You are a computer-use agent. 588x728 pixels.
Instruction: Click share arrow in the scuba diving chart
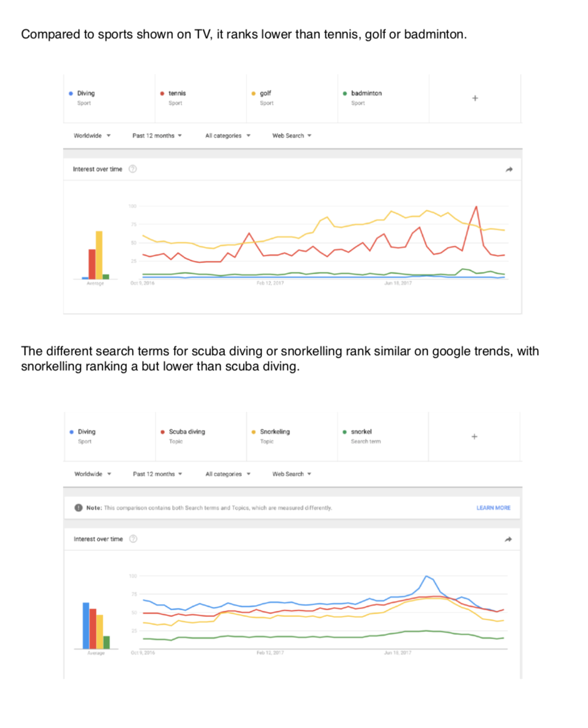(x=508, y=540)
